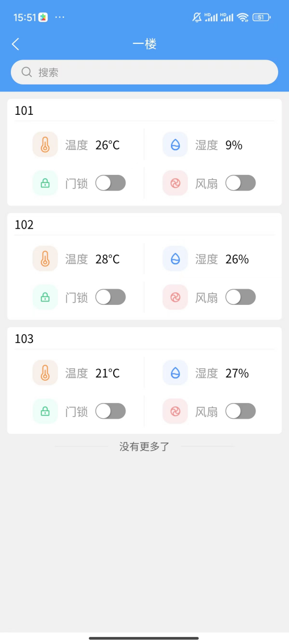Turn on room 103 fan switch
This screenshot has width=289, height=644.
240,411
